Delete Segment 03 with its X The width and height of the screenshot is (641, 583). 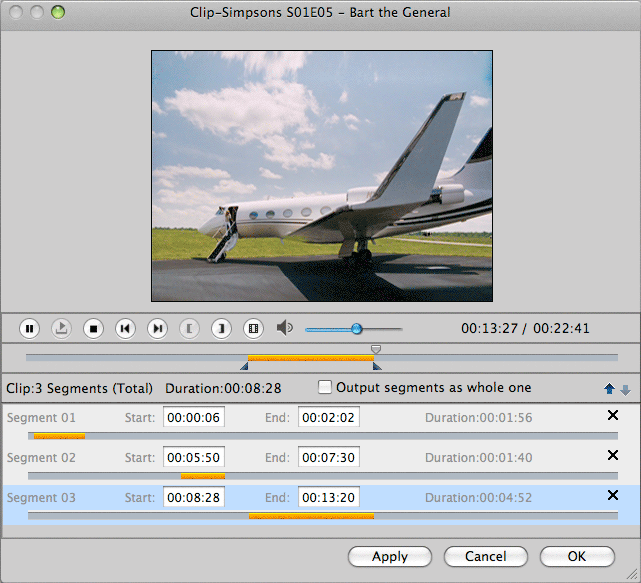pos(613,495)
